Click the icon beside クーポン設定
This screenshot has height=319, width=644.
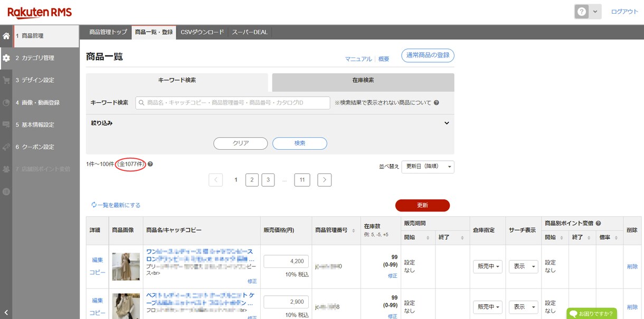(6, 147)
